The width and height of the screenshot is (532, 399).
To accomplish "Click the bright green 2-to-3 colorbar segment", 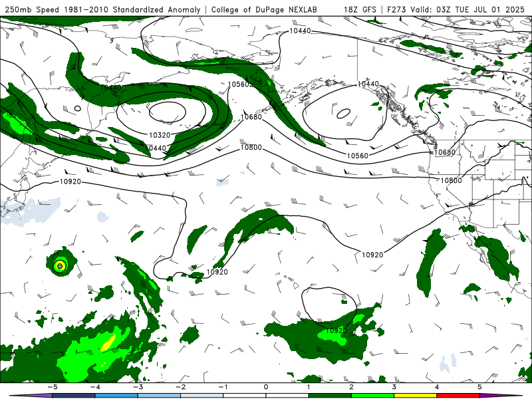I will pyautogui.click(x=372, y=396).
